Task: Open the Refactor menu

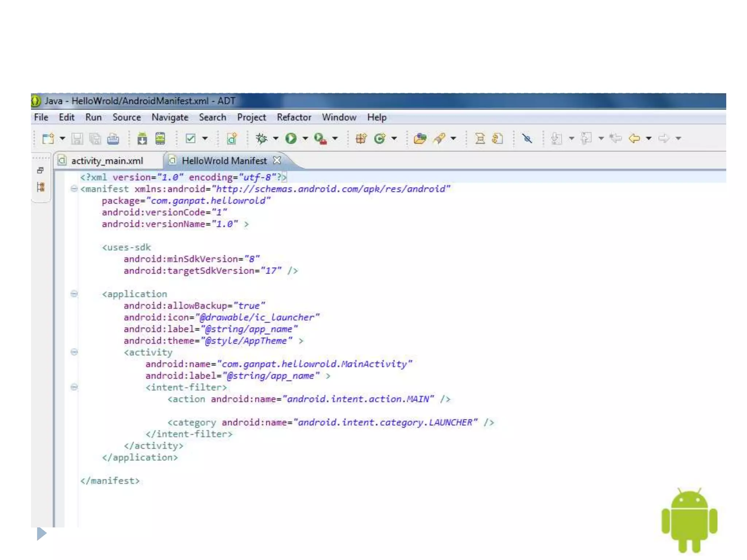Action: pyautogui.click(x=294, y=117)
